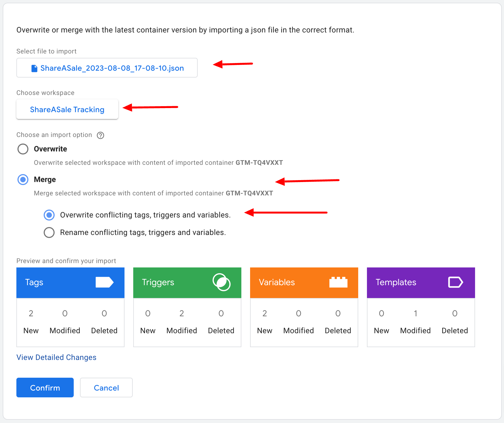Click Overwrite conflicting tags, triggers text
The height and width of the screenshot is (423, 504).
tap(146, 215)
